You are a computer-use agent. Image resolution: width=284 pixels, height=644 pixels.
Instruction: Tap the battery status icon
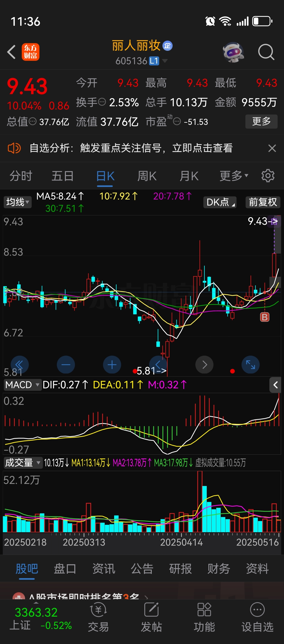pos(262,21)
